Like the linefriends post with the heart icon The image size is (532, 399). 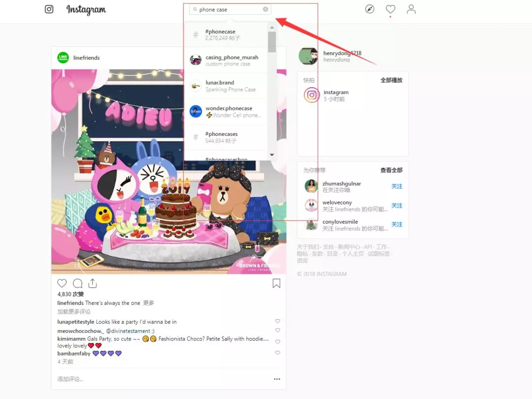click(62, 283)
